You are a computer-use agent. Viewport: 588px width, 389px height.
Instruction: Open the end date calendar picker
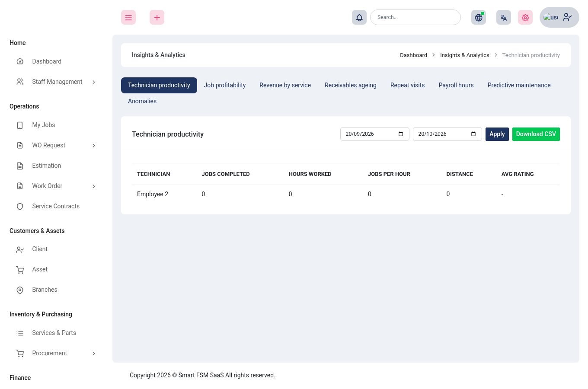pos(473,134)
